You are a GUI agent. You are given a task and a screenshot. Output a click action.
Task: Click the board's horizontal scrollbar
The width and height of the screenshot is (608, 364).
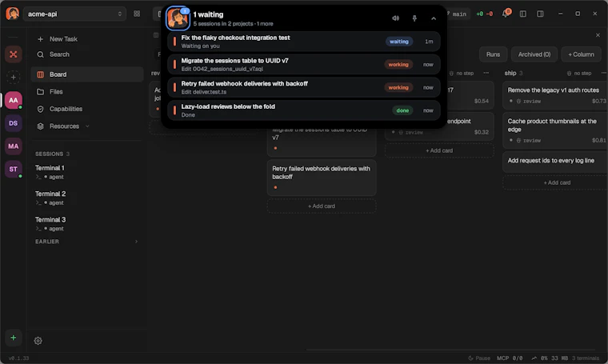pyautogui.click(x=450, y=350)
